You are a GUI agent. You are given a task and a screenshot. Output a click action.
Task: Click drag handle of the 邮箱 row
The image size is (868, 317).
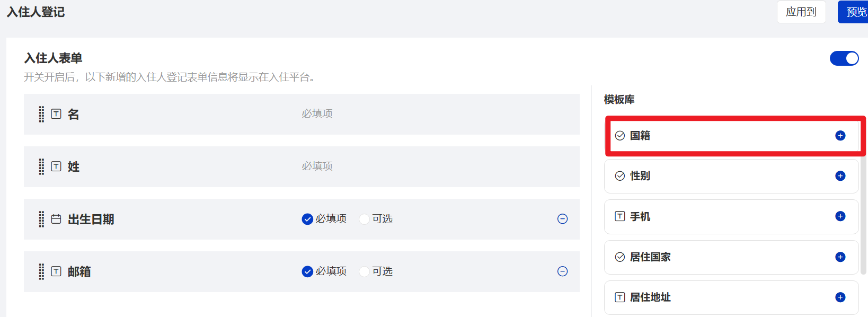pyautogui.click(x=41, y=271)
